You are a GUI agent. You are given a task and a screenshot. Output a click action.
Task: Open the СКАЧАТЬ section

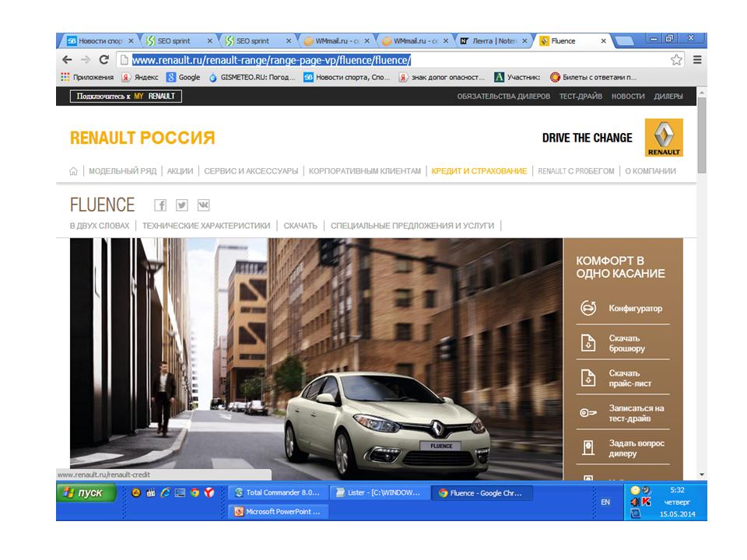(300, 226)
